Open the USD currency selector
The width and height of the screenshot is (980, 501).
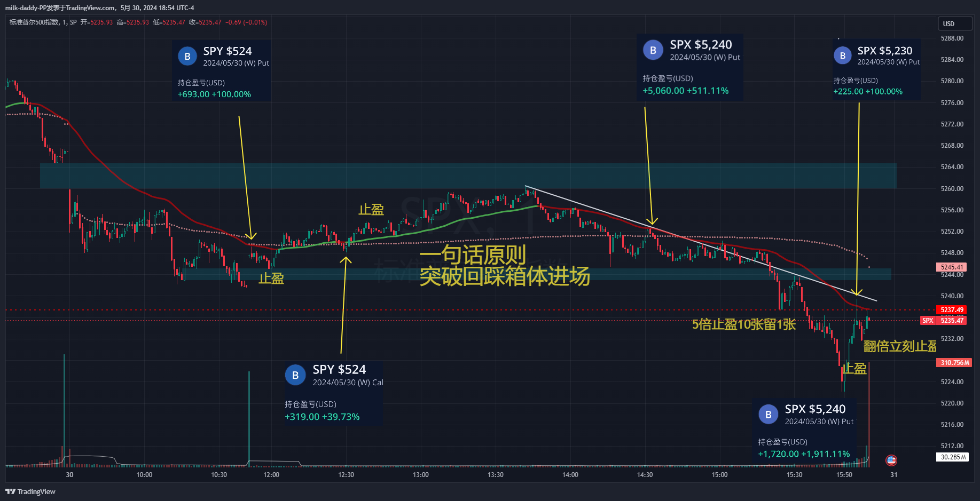pyautogui.click(x=955, y=24)
